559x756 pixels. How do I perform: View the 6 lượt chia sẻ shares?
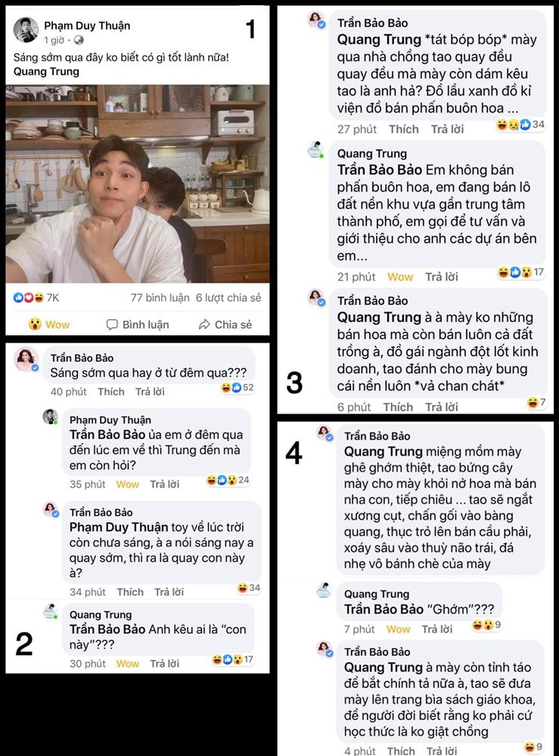228,297
